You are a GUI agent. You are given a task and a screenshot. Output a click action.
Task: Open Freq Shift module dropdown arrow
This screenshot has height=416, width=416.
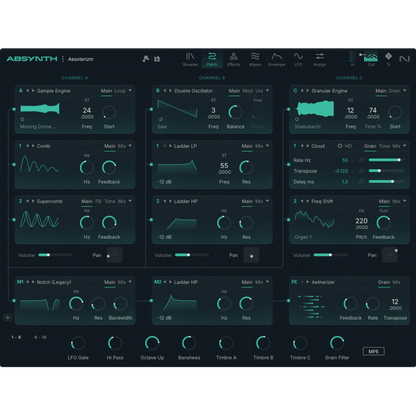[405, 201]
